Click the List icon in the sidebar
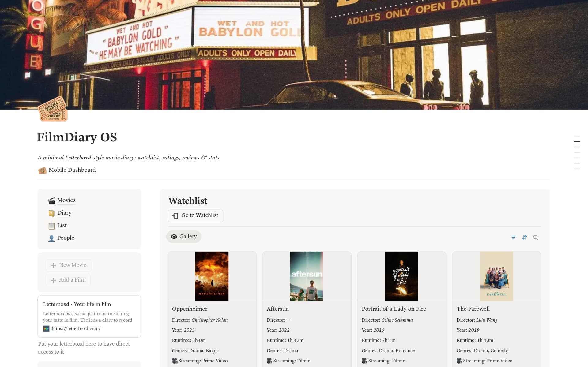The width and height of the screenshot is (588, 367). click(x=51, y=226)
